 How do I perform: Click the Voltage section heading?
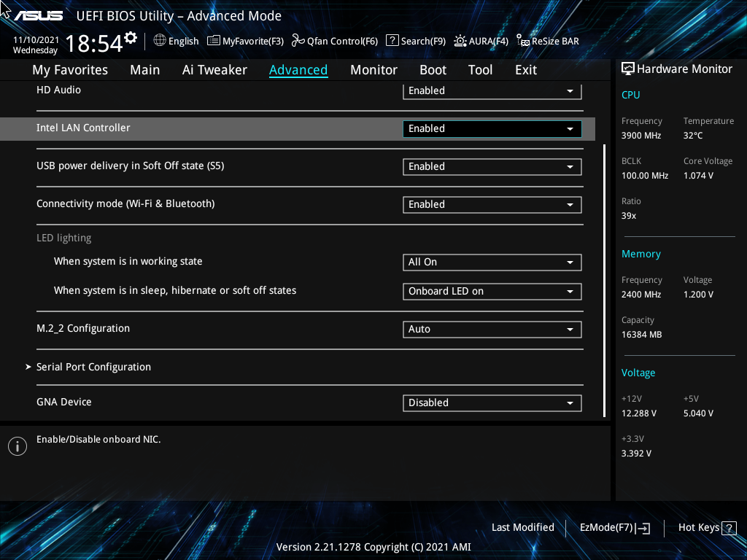tap(638, 373)
